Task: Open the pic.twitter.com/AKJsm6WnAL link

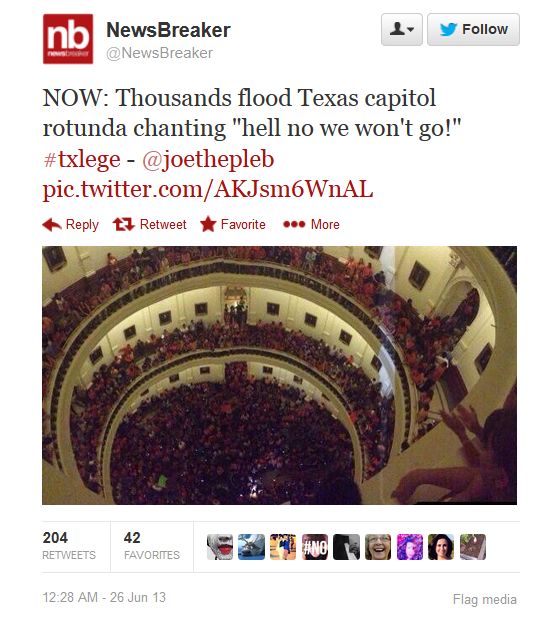Action: (x=208, y=189)
